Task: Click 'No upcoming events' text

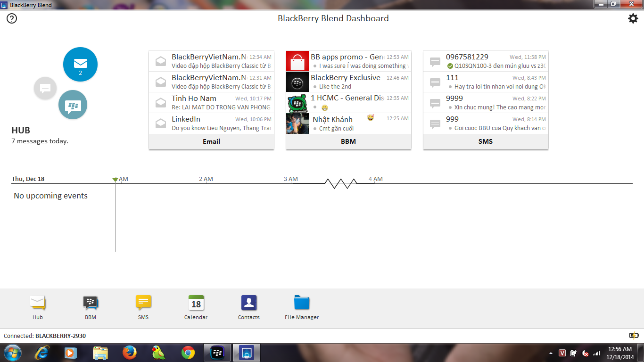Action: coord(51,196)
